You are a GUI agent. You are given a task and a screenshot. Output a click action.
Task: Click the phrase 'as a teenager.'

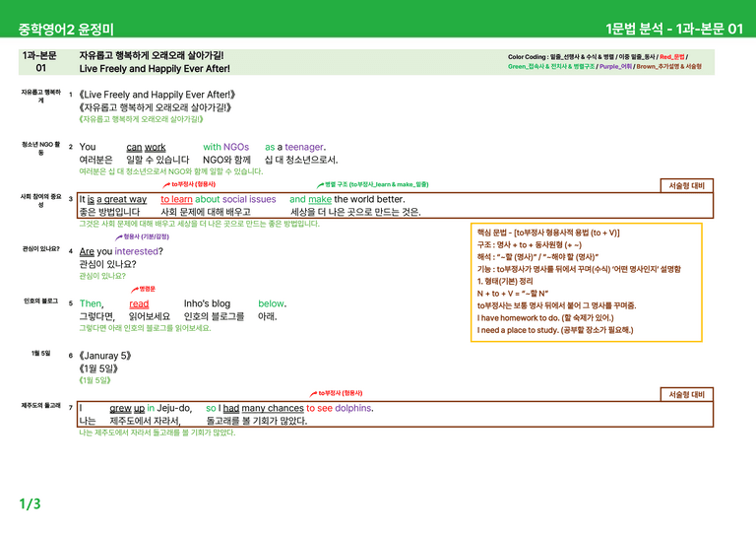(295, 147)
